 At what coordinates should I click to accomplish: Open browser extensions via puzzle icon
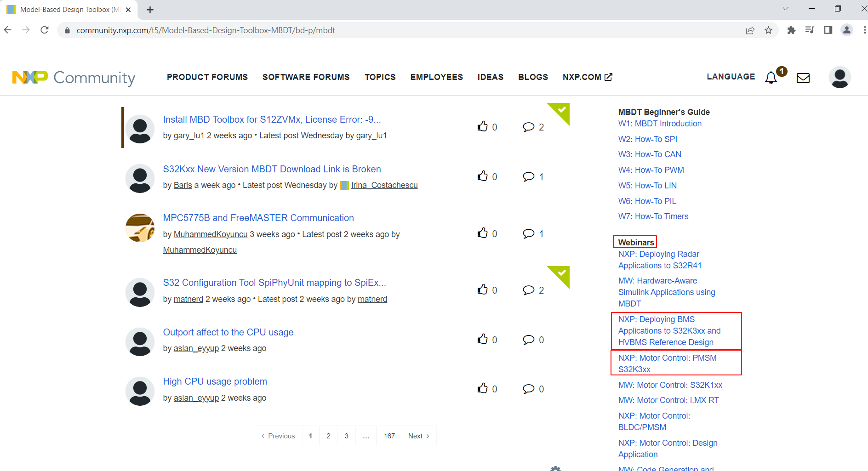[792, 30]
